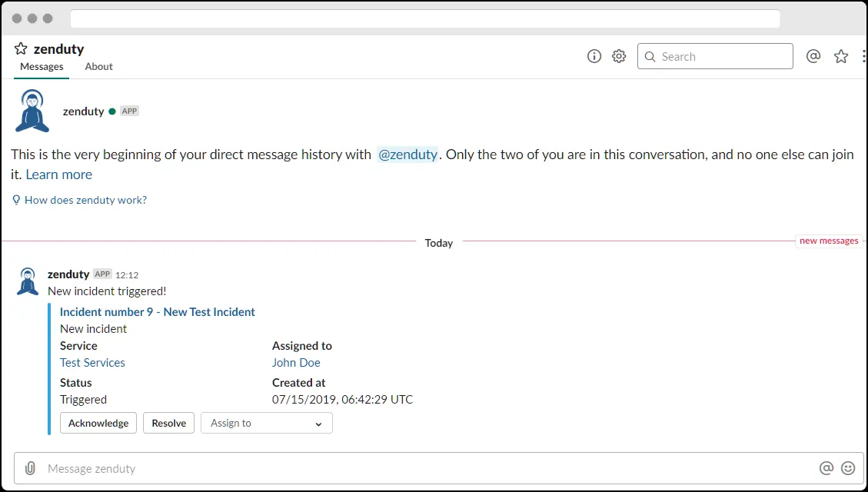868x492 pixels.
Task: Open conversation details info icon
Action: click(x=594, y=56)
